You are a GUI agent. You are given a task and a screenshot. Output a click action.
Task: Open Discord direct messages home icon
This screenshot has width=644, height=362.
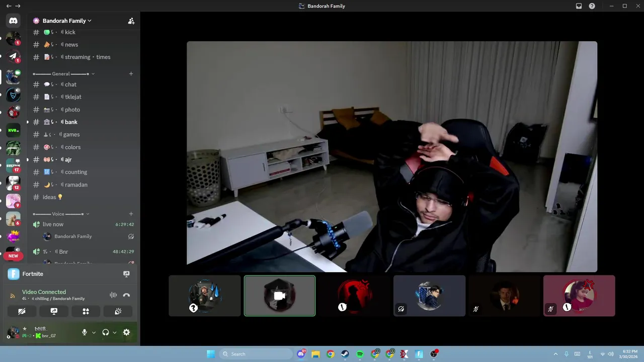pyautogui.click(x=13, y=21)
